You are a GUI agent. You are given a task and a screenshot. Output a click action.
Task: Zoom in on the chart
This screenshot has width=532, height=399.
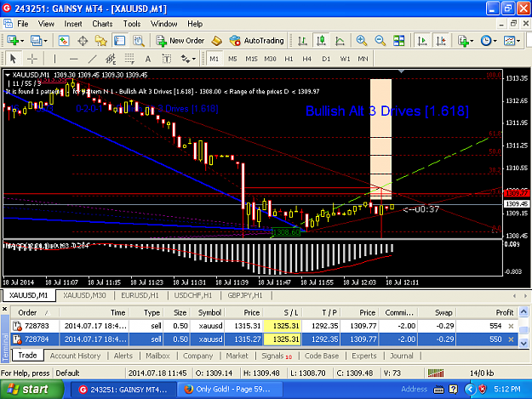(362, 41)
